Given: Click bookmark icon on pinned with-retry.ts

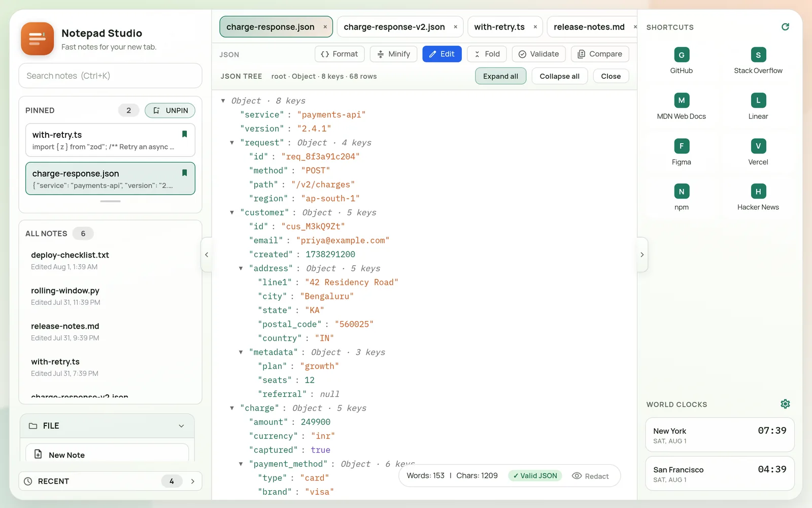Looking at the screenshot, I should coord(184,134).
